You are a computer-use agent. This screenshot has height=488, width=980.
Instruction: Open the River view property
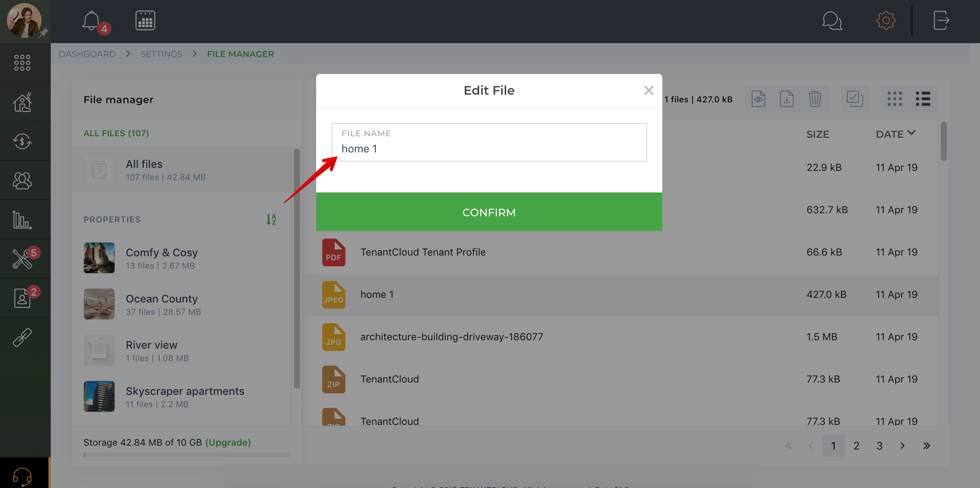coord(182,350)
